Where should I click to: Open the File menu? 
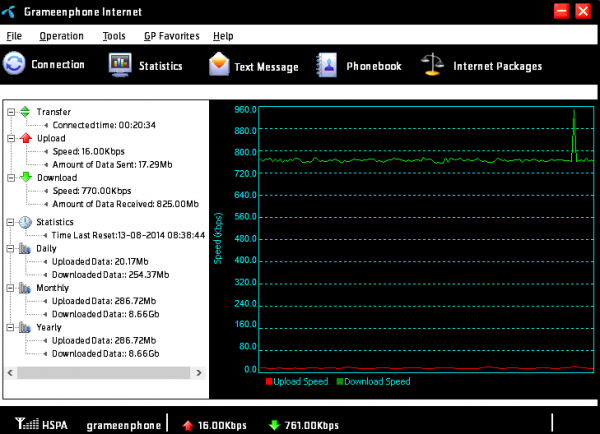14,36
